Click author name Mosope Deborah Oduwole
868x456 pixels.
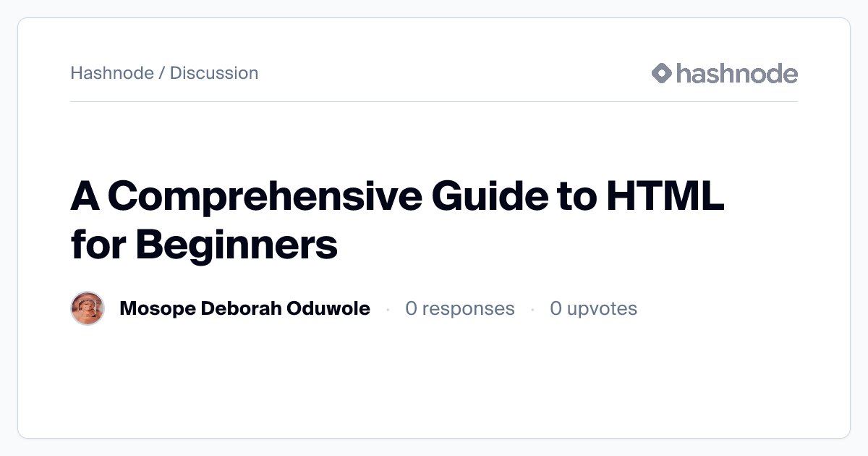coord(244,309)
